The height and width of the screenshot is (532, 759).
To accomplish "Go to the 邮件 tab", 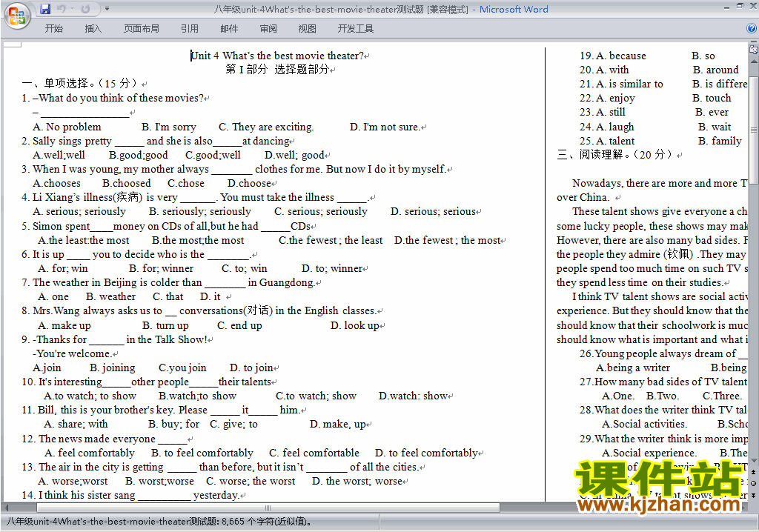I will coord(229,29).
